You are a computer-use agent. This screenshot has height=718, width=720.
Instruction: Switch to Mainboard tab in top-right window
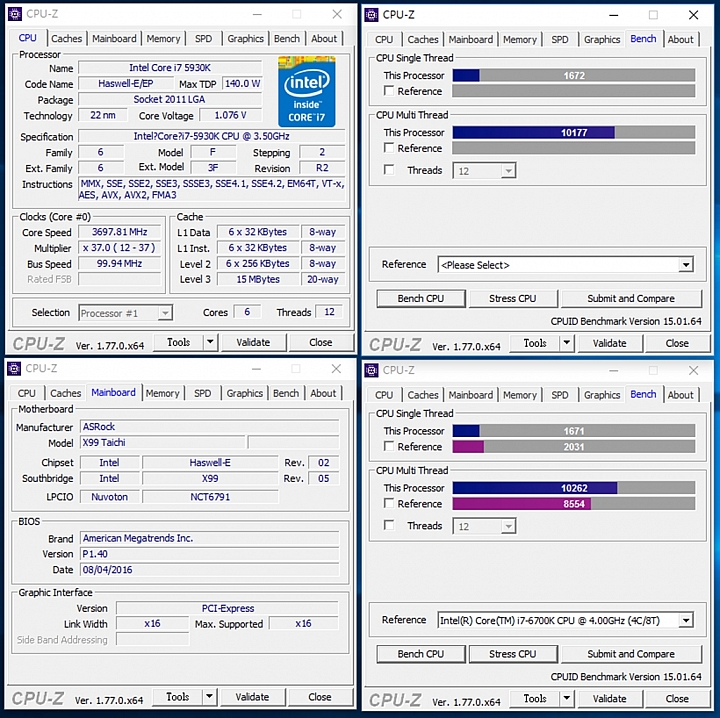[471, 39]
